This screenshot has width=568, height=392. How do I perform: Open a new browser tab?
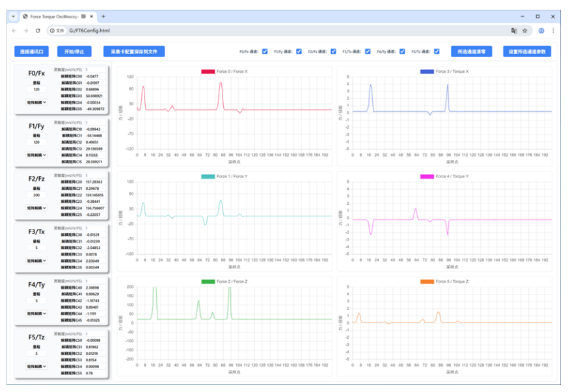[x=103, y=16]
